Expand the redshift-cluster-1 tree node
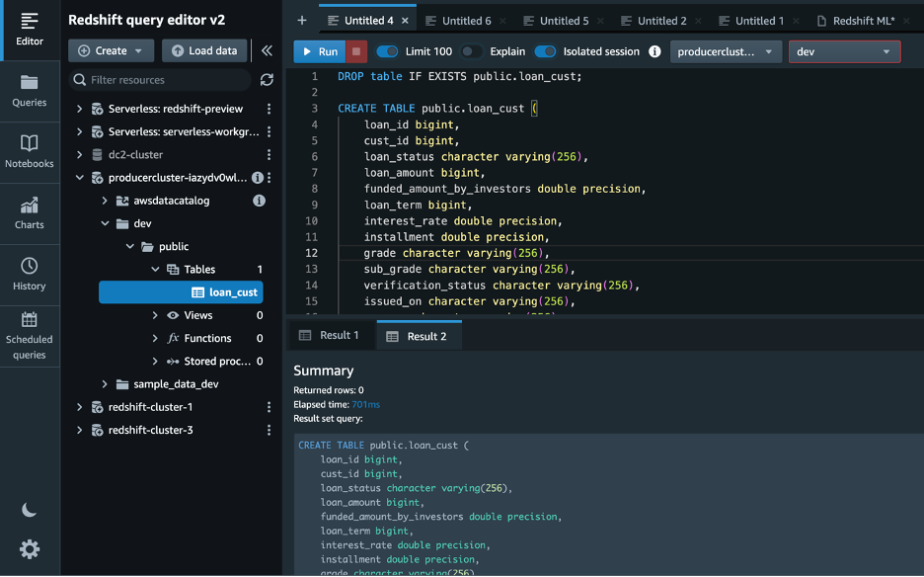Screen dimensions: 924x577 click(x=80, y=407)
